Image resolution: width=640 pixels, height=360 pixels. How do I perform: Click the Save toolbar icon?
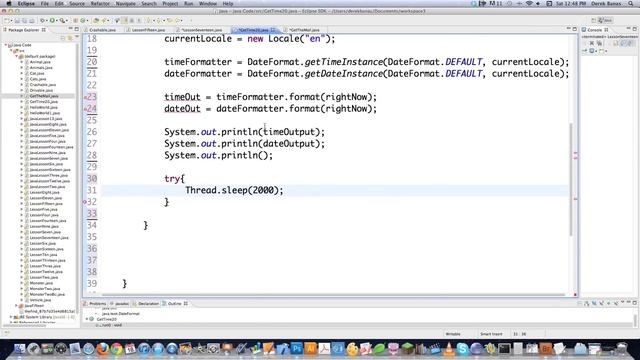17,20
